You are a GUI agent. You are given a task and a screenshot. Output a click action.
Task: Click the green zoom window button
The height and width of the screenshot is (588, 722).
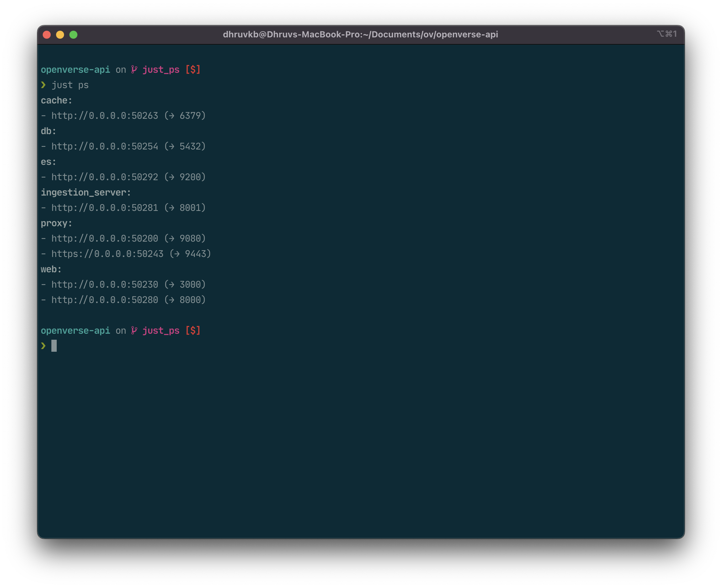click(73, 35)
